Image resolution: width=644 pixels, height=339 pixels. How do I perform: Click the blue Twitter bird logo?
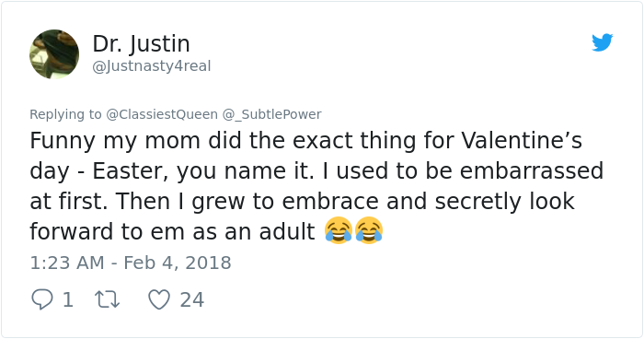(x=602, y=42)
